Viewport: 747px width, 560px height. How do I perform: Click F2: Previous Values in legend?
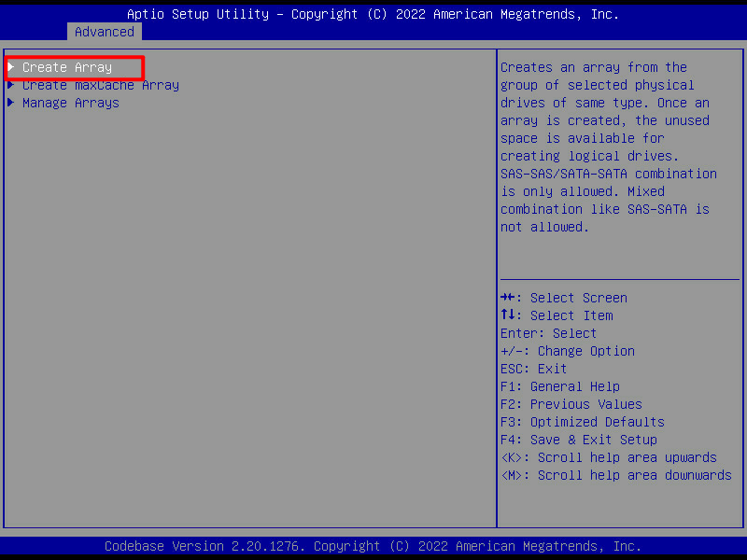pyautogui.click(x=571, y=404)
